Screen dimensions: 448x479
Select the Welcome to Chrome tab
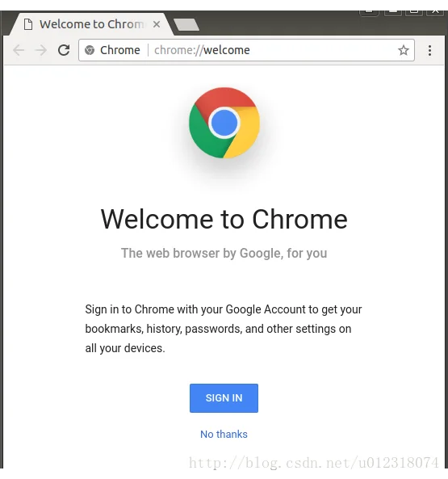[x=91, y=24]
